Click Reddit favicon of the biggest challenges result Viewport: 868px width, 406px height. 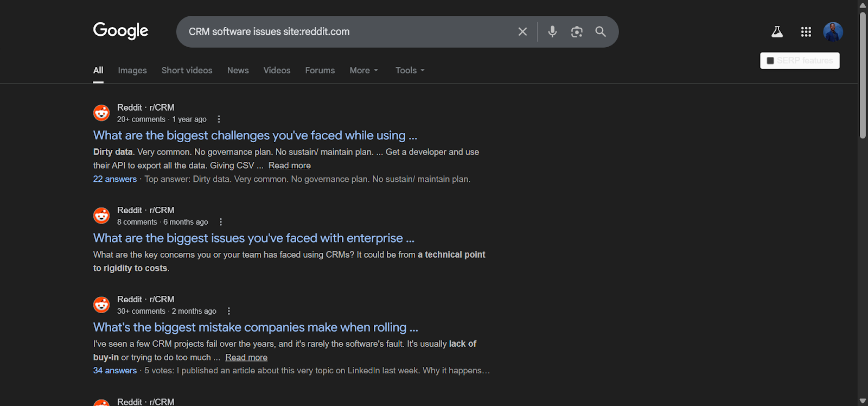(x=101, y=113)
